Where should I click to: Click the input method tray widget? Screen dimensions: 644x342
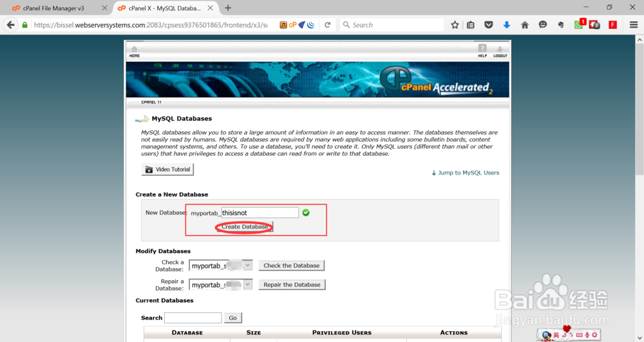point(569,335)
